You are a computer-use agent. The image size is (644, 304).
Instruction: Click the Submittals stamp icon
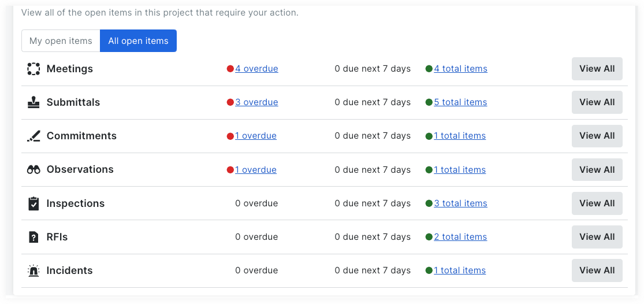[33, 102]
